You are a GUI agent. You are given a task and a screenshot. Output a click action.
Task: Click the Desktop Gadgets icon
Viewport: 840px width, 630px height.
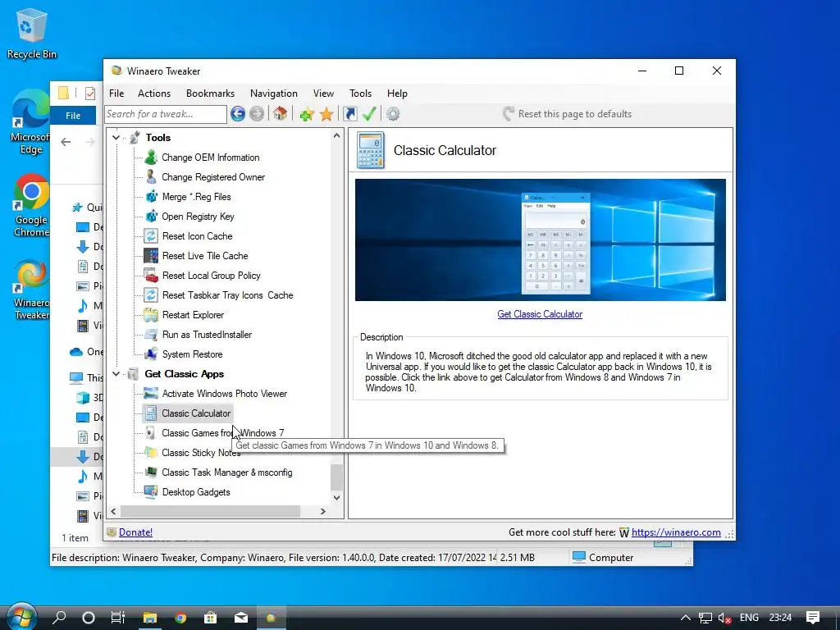pyautogui.click(x=151, y=492)
